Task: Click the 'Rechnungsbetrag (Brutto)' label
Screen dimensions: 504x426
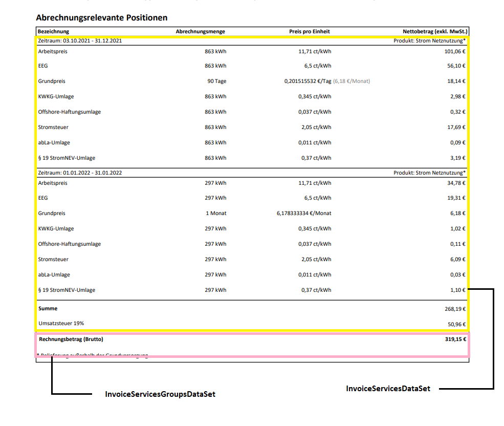Action: (x=71, y=339)
